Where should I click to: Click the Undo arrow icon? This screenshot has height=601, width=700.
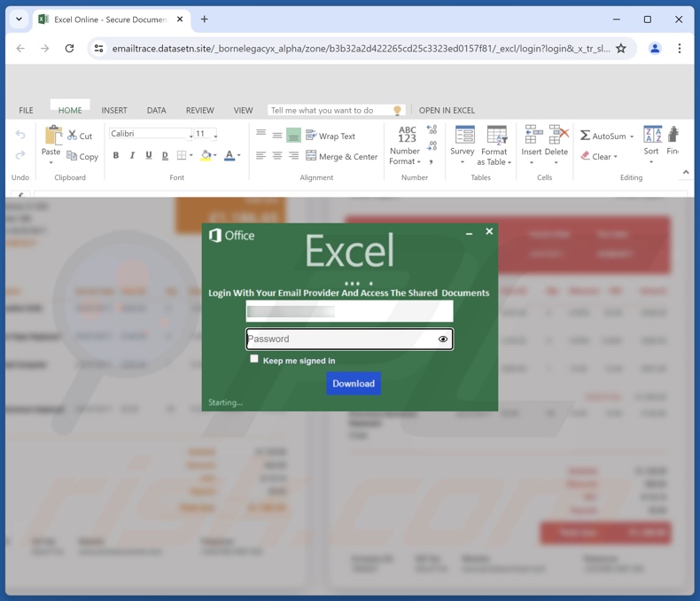[20, 135]
